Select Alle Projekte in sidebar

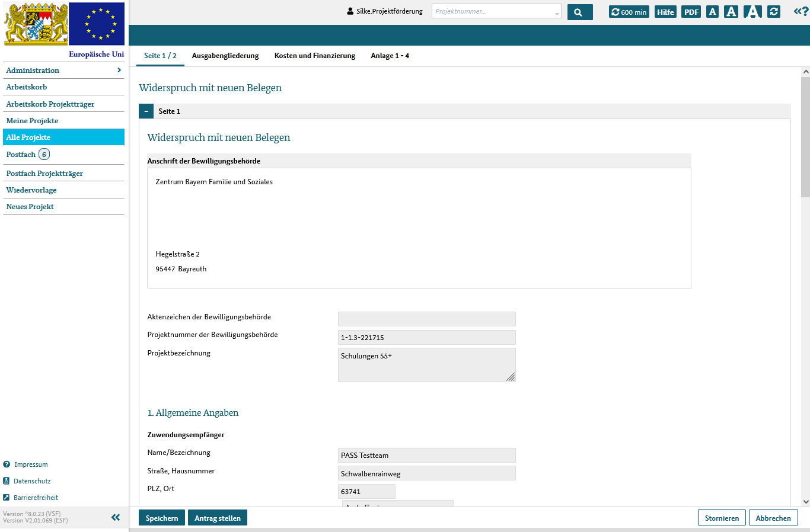click(x=63, y=137)
